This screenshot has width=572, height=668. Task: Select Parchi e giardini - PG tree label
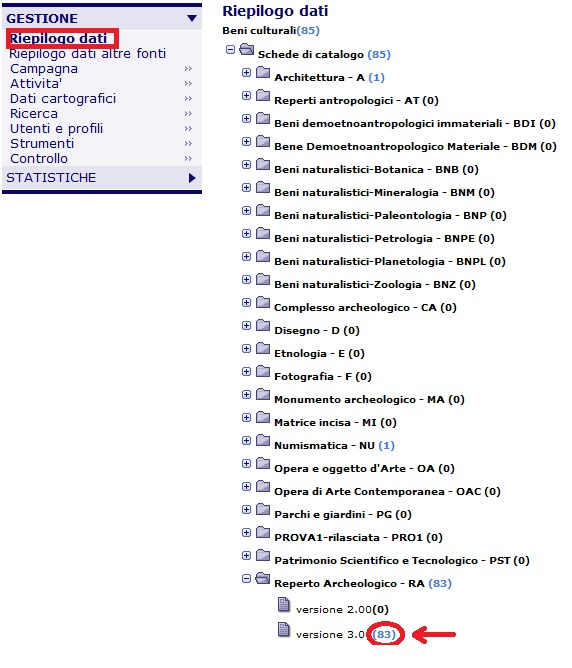click(x=343, y=515)
